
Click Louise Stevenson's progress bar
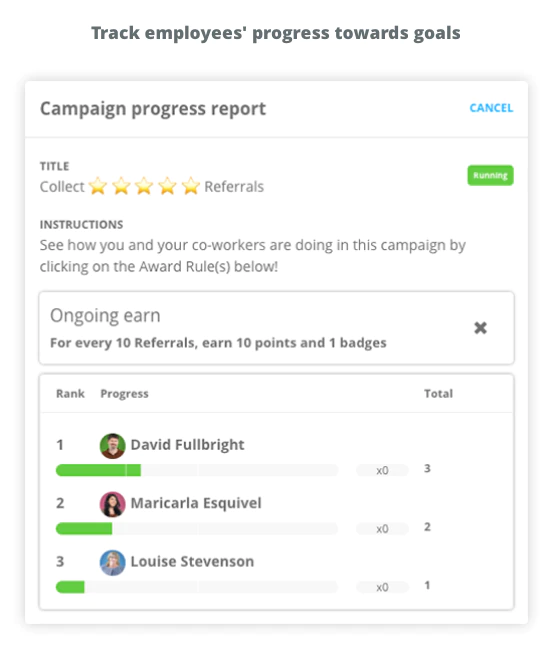(197, 587)
